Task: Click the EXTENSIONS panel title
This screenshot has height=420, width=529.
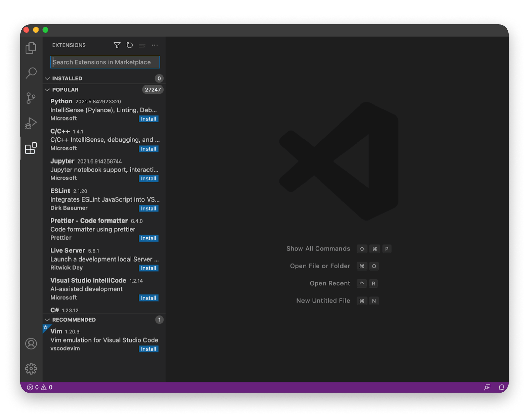Action: tap(69, 45)
